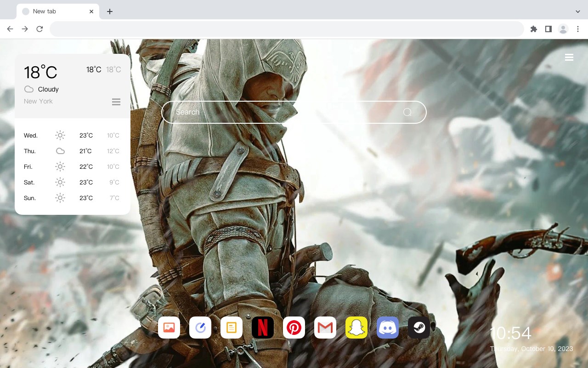Image resolution: width=588 pixels, height=368 pixels.
Task: Launch the Netflix shortcut
Action: click(263, 328)
